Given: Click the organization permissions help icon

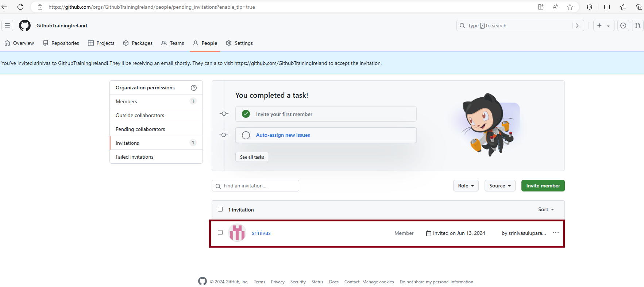Looking at the screenshot, I should [x=194, y=88].
